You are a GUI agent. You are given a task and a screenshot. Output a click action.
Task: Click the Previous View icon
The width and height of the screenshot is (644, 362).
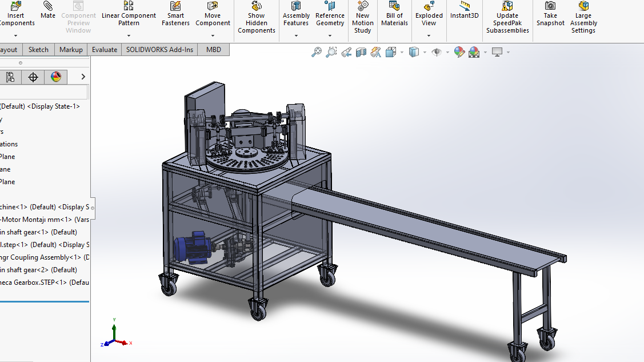tap(346, 52)
